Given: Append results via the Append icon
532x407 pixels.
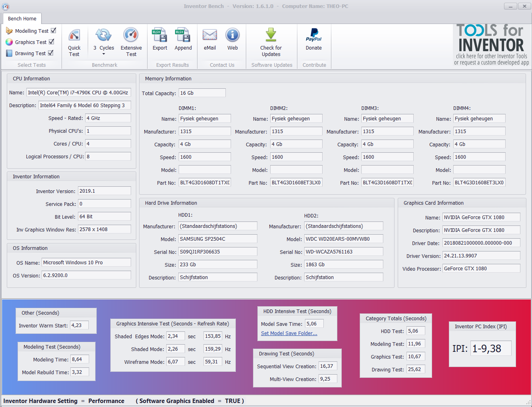Looking at the screenshot, I should point(183,39).
